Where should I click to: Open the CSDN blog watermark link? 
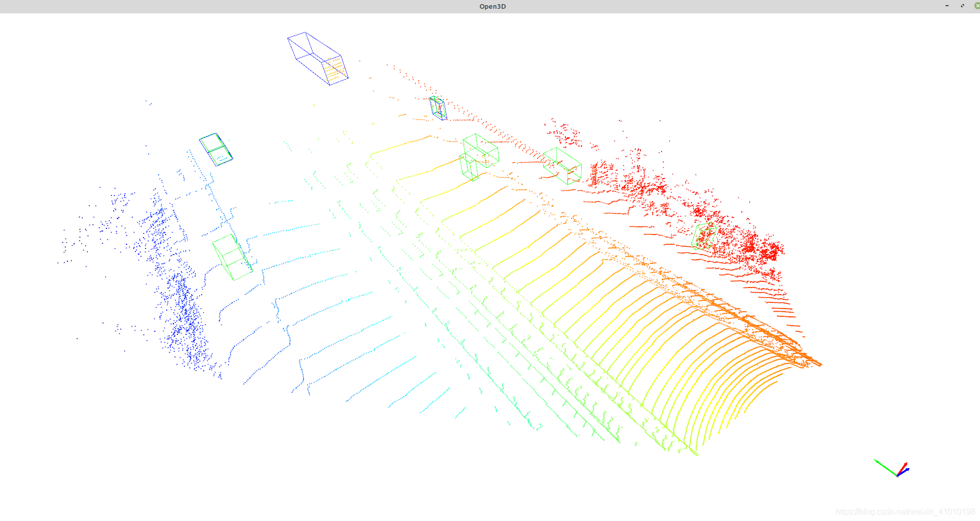point(905,512)
